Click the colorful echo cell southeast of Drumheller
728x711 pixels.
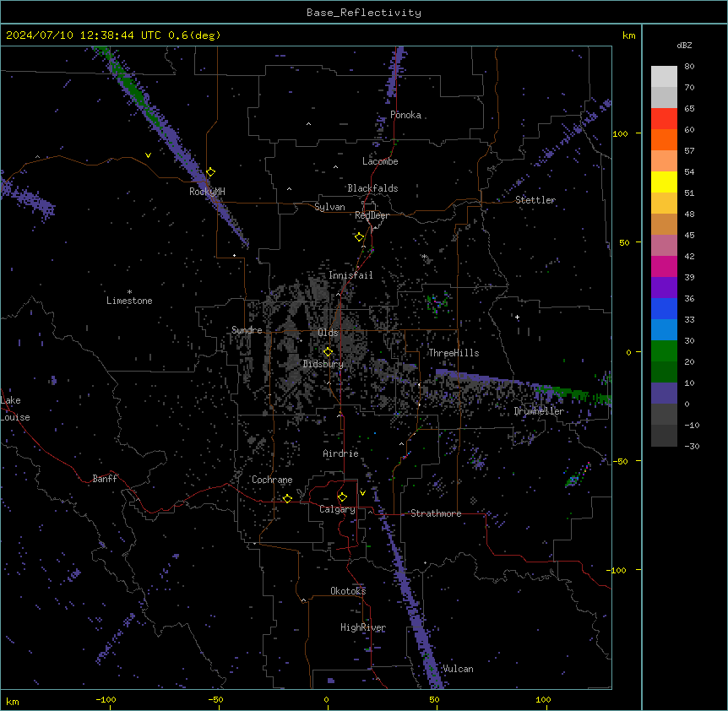(x=577, y=475)
